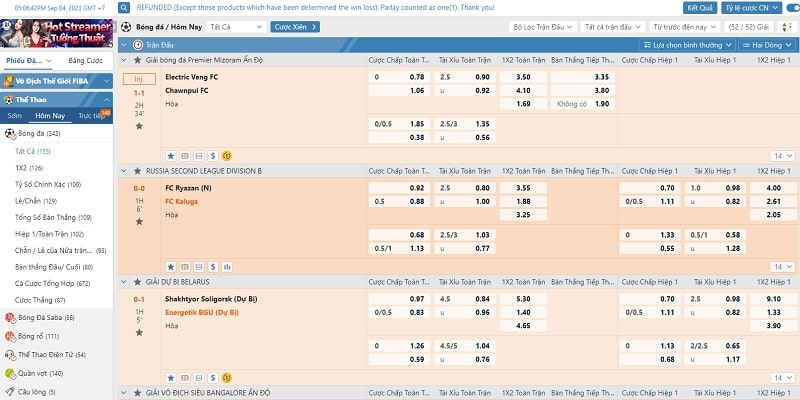
Task: Select Lẻ/Chẵn (129) in sidebar
Action: pyautogui.click(x=35, y=201)
